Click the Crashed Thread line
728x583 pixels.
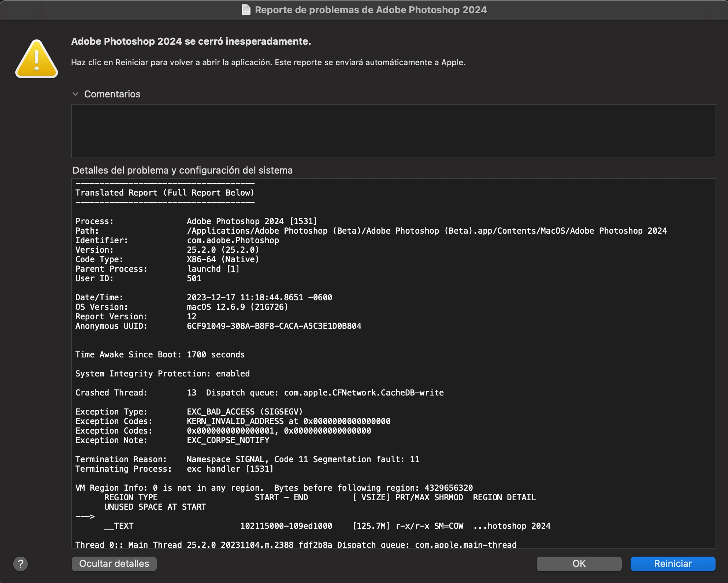pos(259,393)
